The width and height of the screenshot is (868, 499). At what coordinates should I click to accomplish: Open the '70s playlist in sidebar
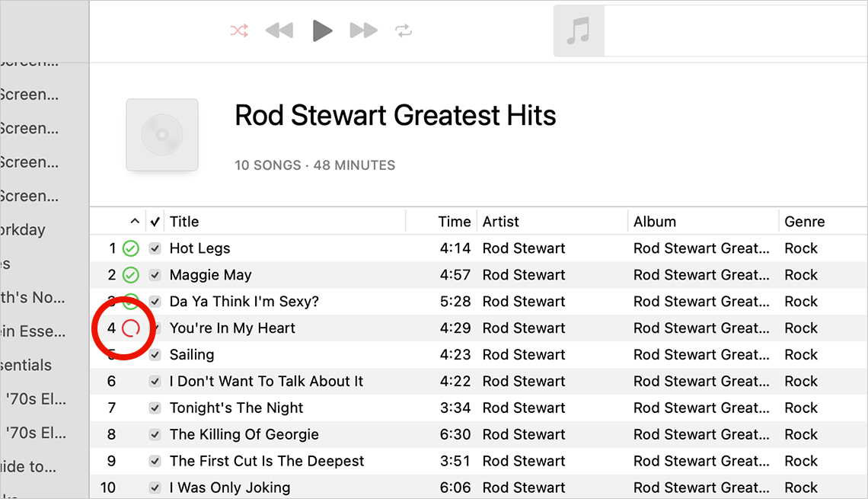pos(35,399)
